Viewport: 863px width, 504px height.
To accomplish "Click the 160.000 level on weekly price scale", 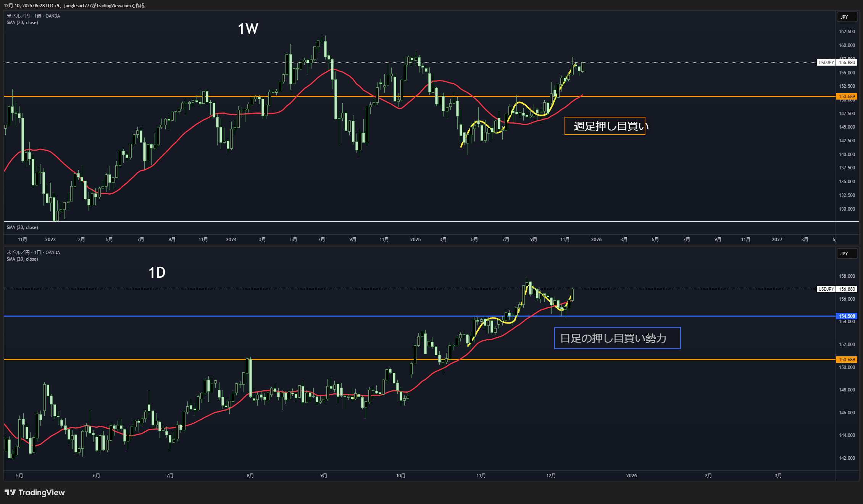I will click(847, 45).
